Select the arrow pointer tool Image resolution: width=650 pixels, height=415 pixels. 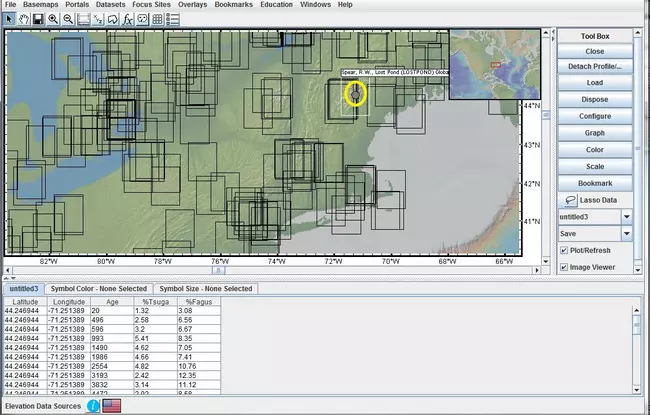pos(9,19)
